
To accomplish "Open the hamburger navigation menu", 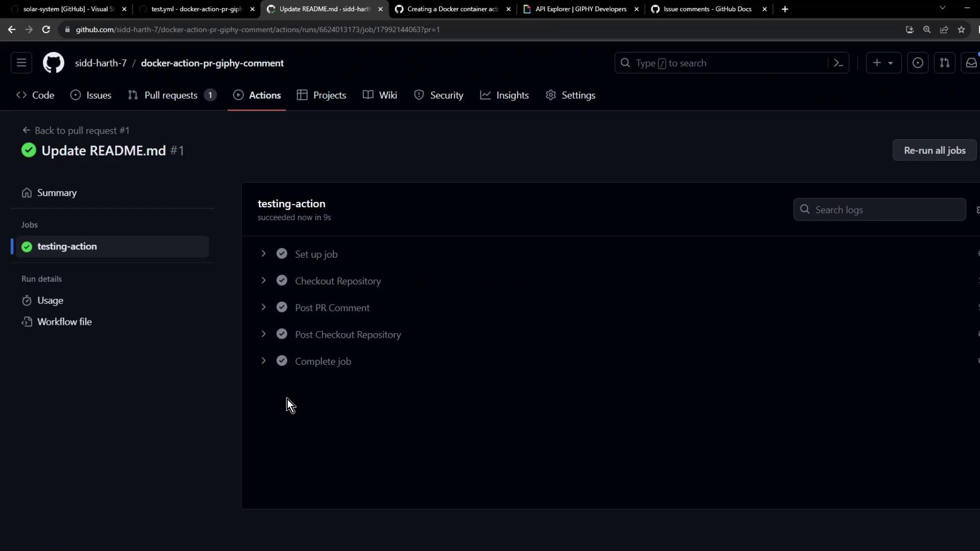I will click(x=21, y=63).
